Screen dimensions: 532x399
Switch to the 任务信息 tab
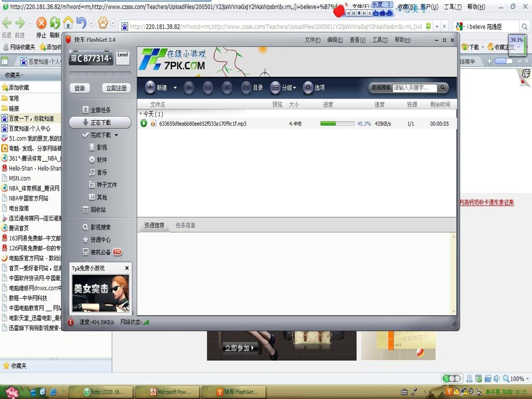(185, 225)
